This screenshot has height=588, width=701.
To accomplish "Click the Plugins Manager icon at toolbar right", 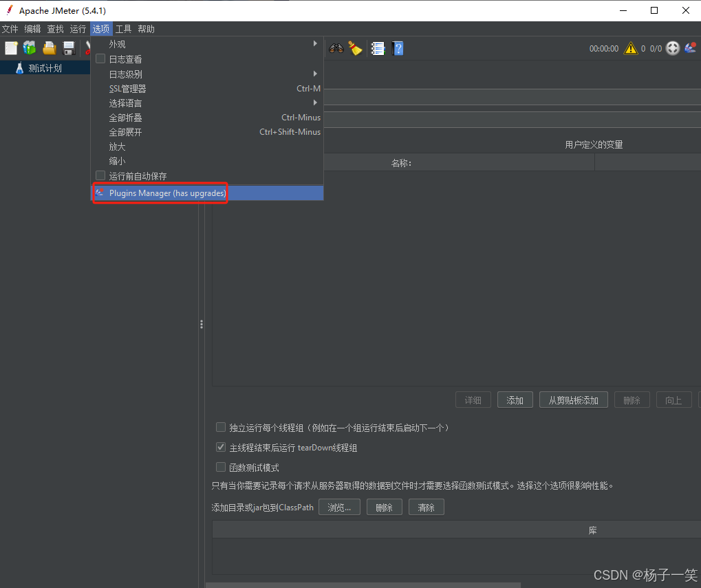I will (690, 47).
